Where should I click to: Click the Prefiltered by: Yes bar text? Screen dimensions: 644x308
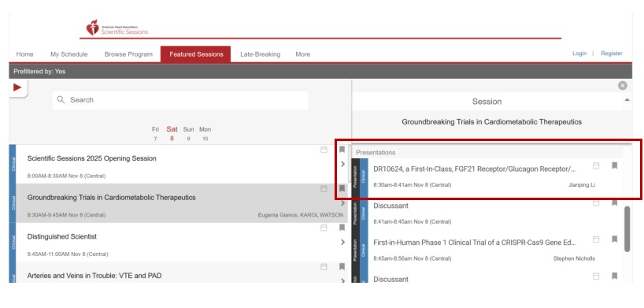pos(39,72)
